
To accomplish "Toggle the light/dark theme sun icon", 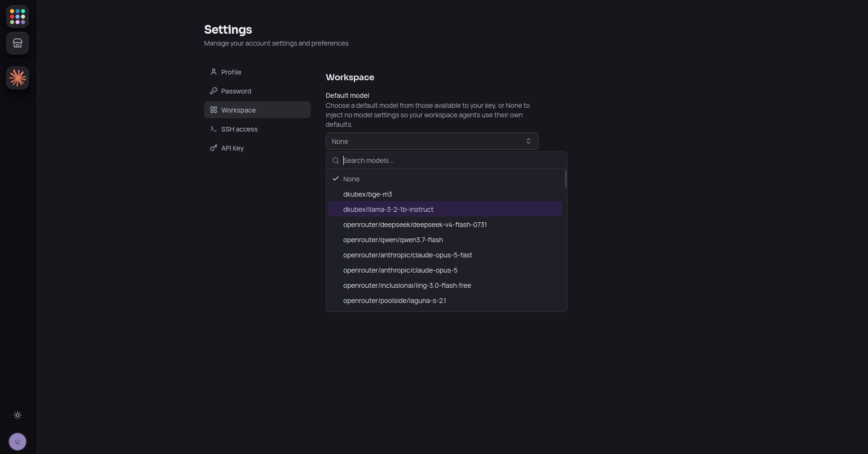I will click(18, 415).
